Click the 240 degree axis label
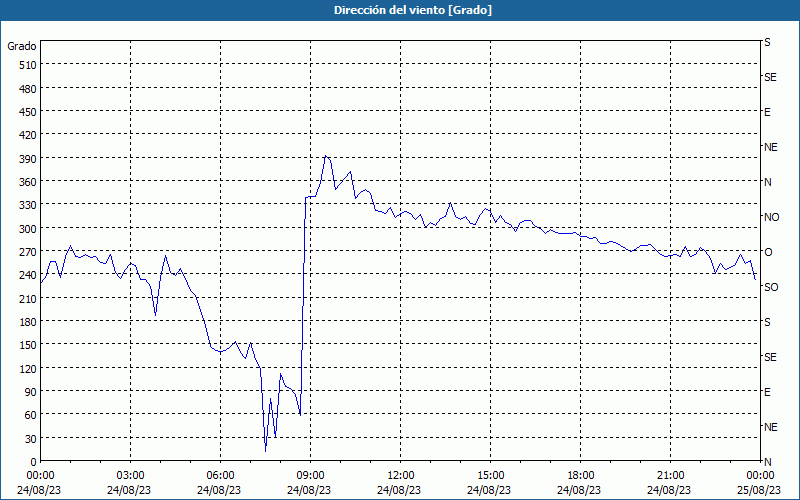800x500 pixels. point(28,276)
